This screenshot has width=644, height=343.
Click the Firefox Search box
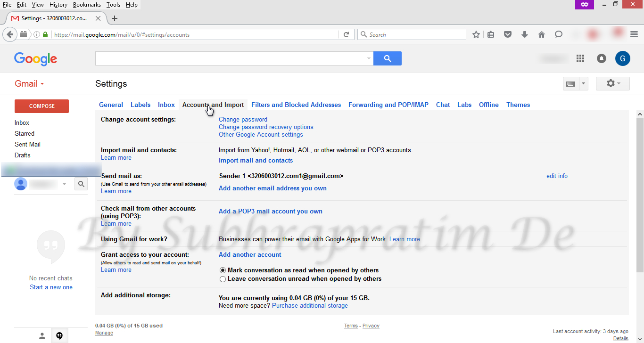[x=412, y=34]
